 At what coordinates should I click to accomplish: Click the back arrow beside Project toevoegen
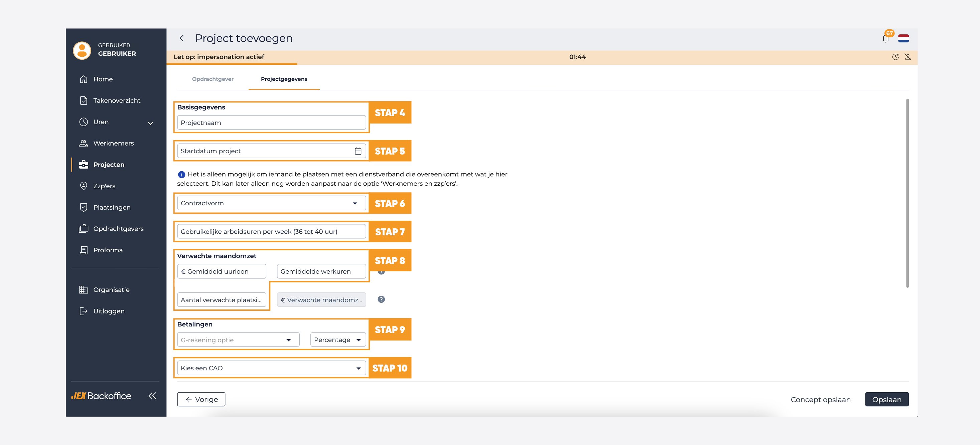pos(182,38)
